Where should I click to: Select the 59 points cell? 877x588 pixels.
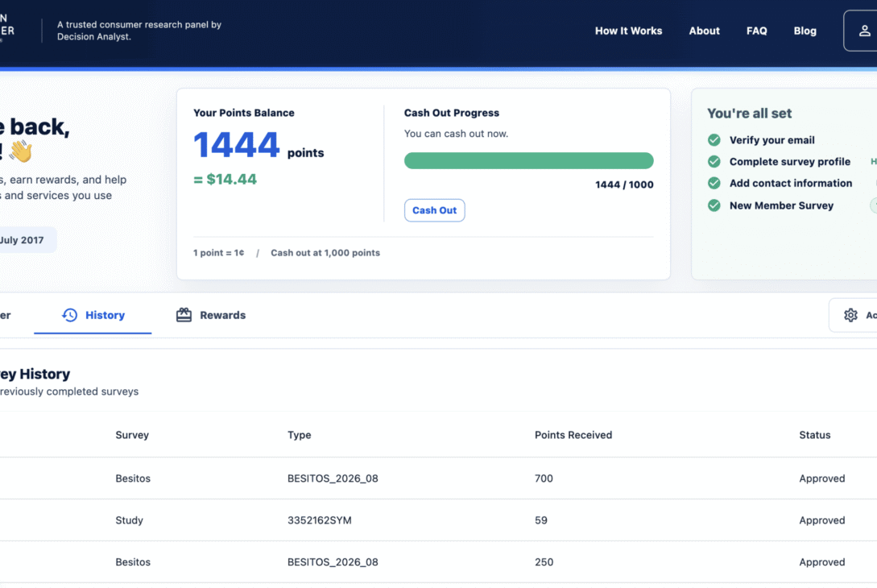click(x=541, y=520)
